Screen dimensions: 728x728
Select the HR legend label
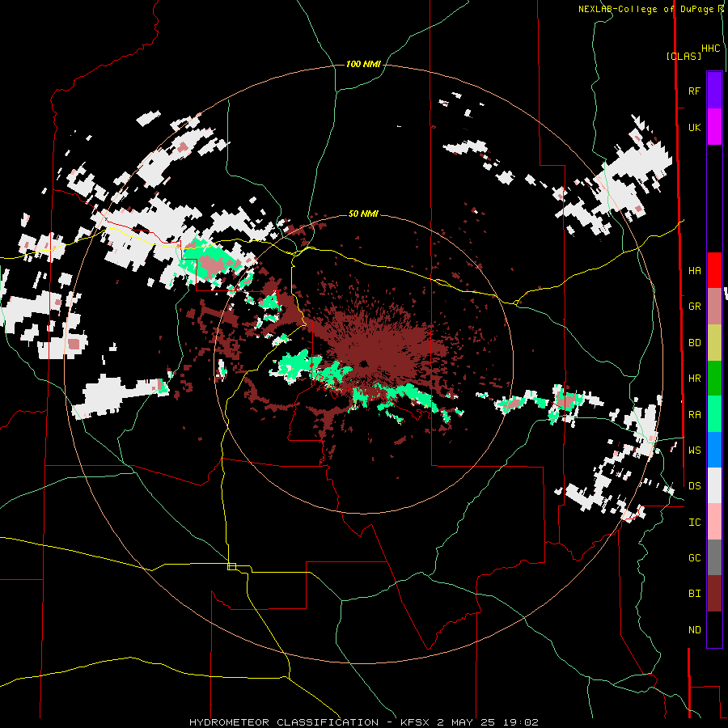pos(694,379)
